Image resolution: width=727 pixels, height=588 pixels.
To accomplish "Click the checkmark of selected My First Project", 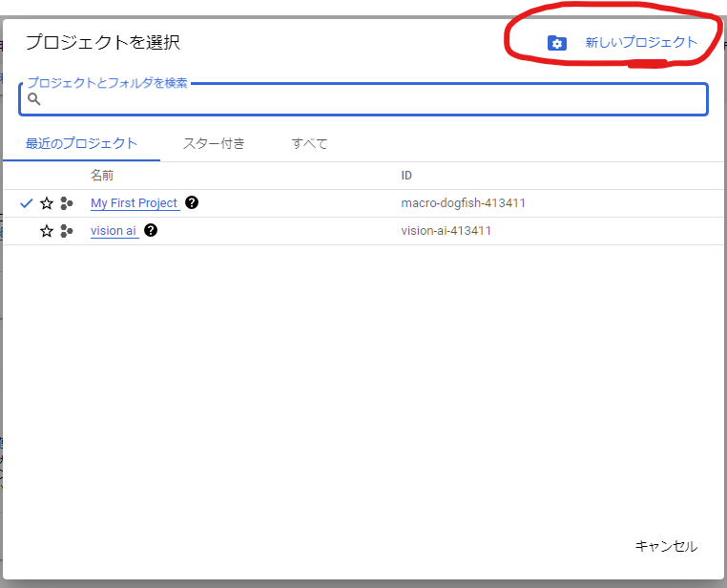I will click(27, 203).
